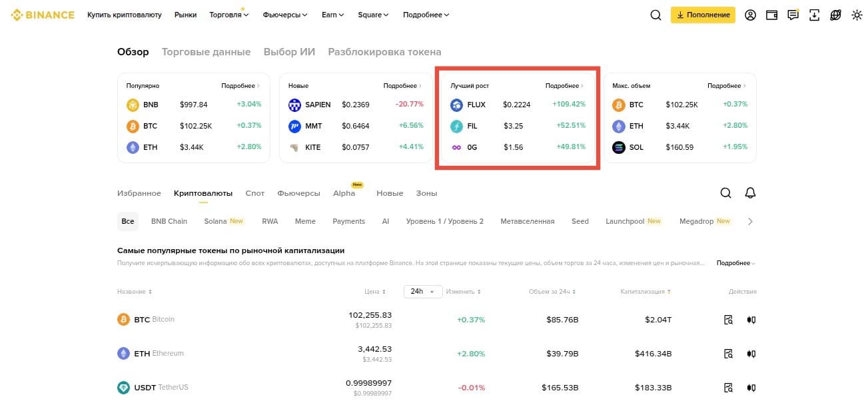The width and height of the screenshot is (868, 405).
Task: Open the BTC trade chart icon
Action: [x=751, y=320]
